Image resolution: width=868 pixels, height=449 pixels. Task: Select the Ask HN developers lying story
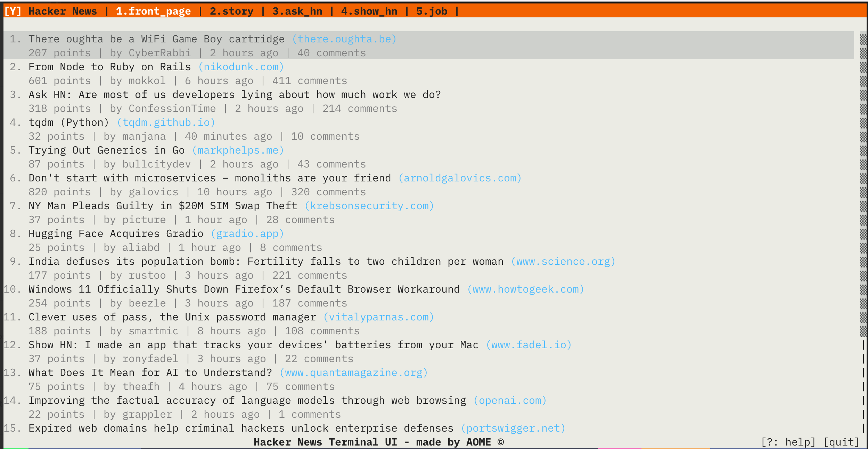pyautogui.click(x=235, y=95)
